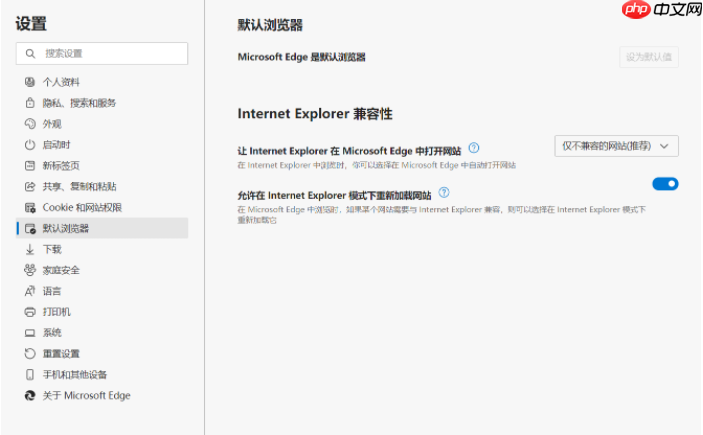The height and width of the screenshot is (435, 703).
Task: Click the 设为默认值 button
Action: pos(649,57)
